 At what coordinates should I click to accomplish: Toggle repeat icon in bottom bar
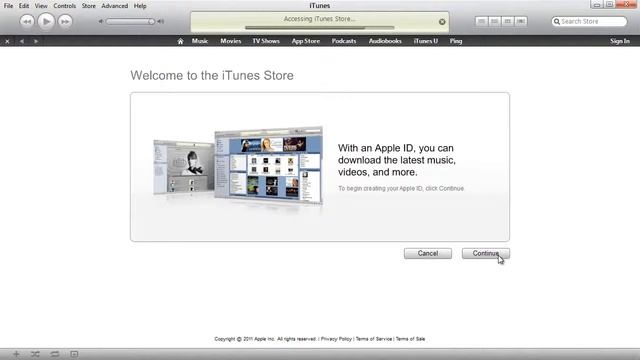click(x=55, y=354)
